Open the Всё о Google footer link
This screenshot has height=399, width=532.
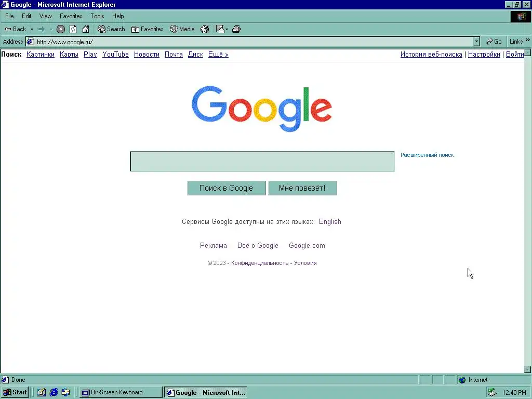tap(258, 245)
